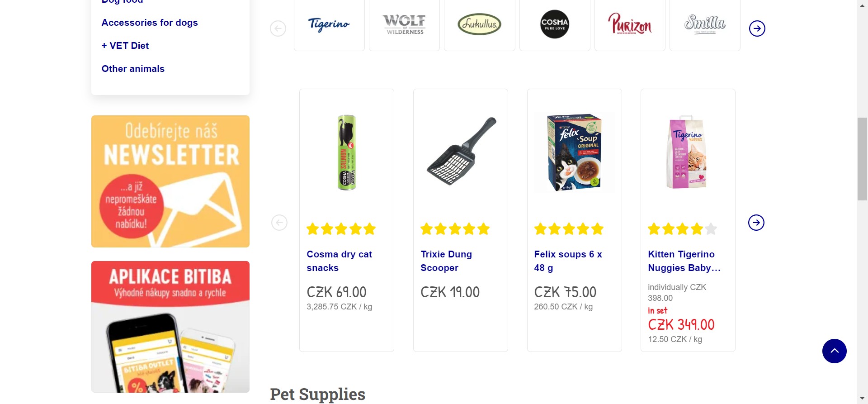View Felix soups box image
The width and height of the screenshot is (868, 404).
(574, 152)
